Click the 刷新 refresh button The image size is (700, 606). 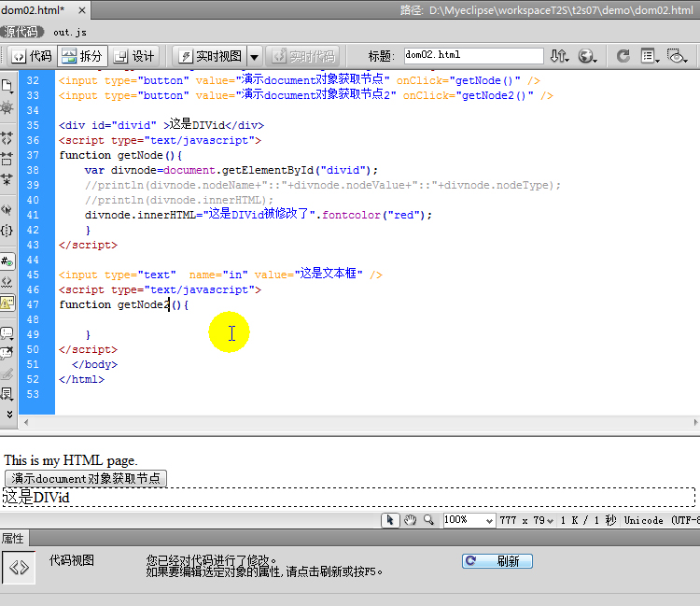[x=497, y=561]
